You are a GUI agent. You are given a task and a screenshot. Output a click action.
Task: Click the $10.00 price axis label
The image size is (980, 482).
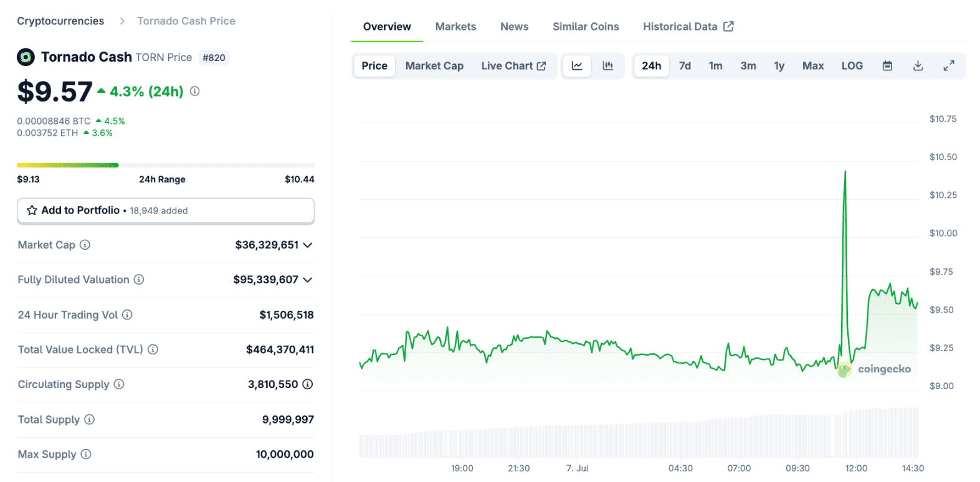click(x=943, y=233)
